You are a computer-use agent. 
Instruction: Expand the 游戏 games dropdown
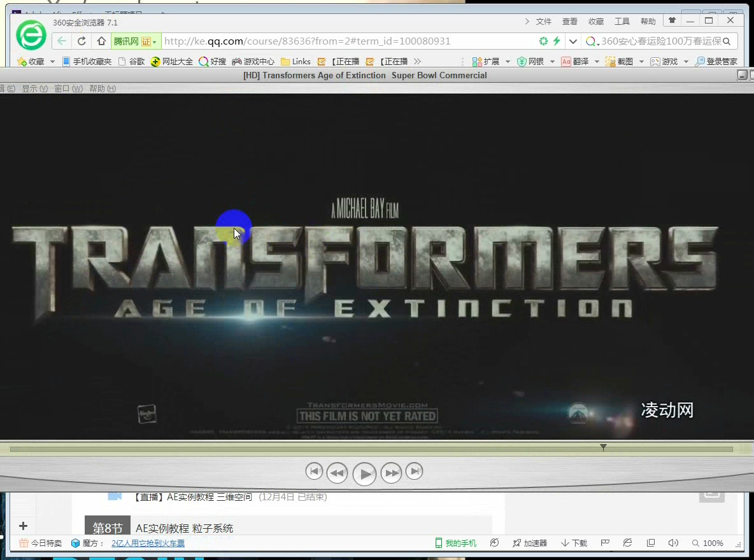[x=686, y=62]
